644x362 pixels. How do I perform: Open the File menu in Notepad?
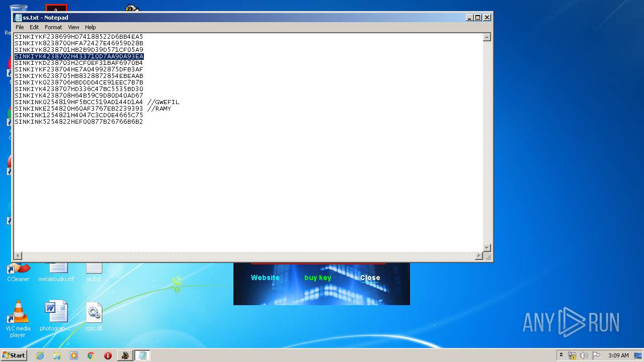[20, 27]
